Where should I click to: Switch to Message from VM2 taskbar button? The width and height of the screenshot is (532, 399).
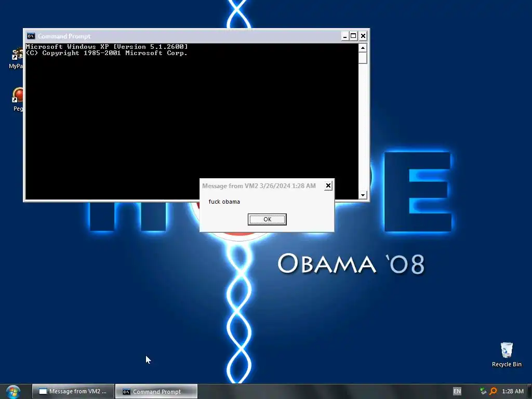[x=73, y=391]
